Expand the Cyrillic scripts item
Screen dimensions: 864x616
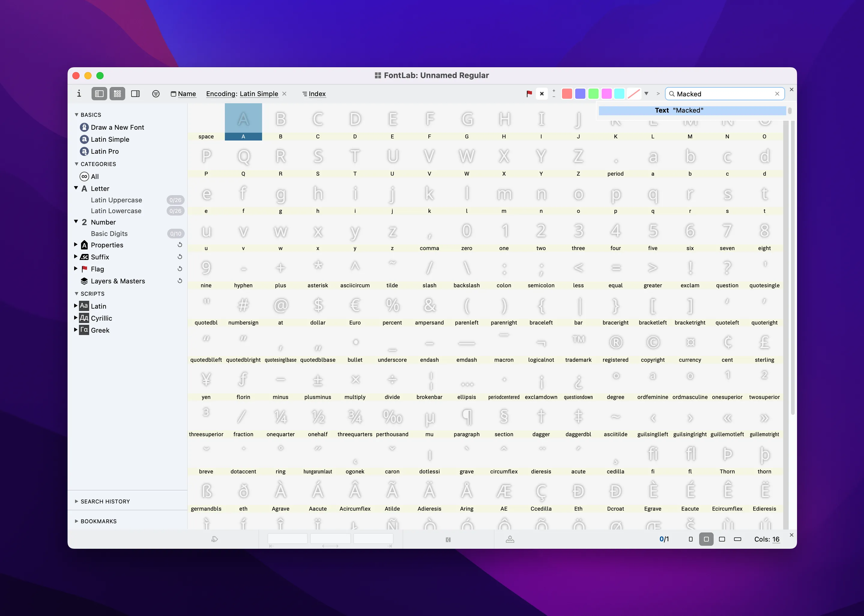(x=76, y=318)
